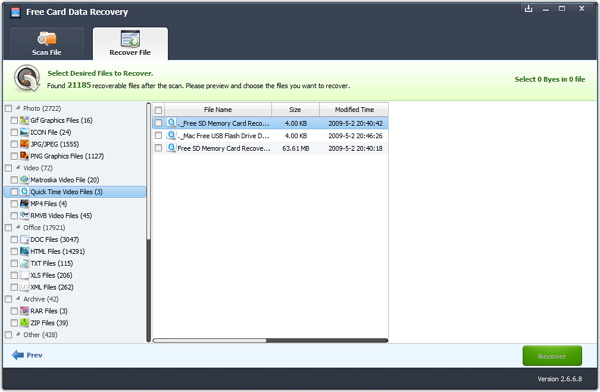Open the Recover File tab
The width and height of the screenshot is (600, 392).
coord(130,44)
